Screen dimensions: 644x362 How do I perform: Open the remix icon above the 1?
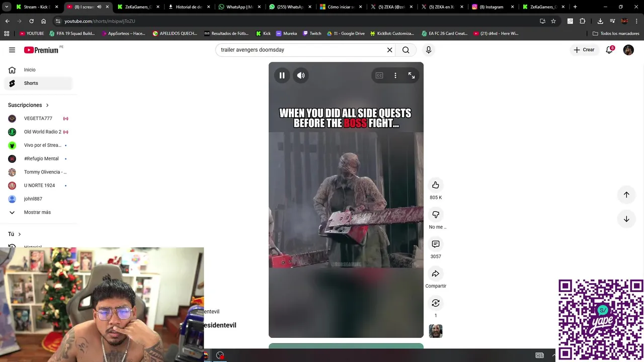436,303
